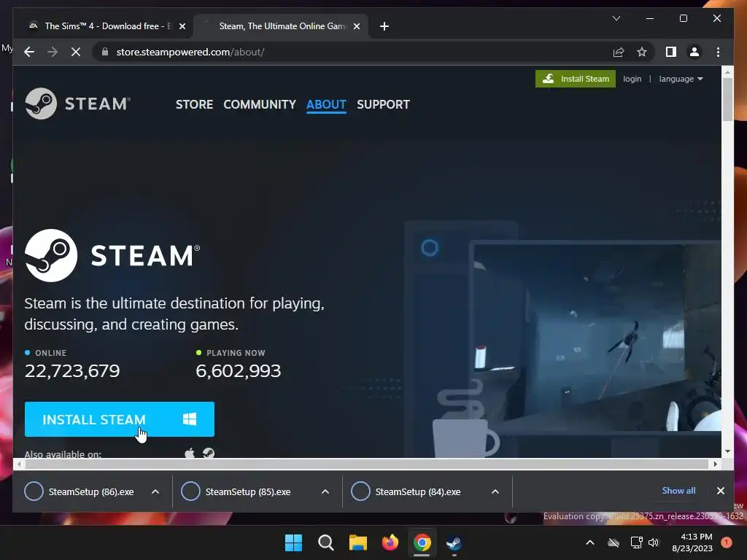Open the COMMUNITY menu
747x560 pixels.
coord(260,104)
